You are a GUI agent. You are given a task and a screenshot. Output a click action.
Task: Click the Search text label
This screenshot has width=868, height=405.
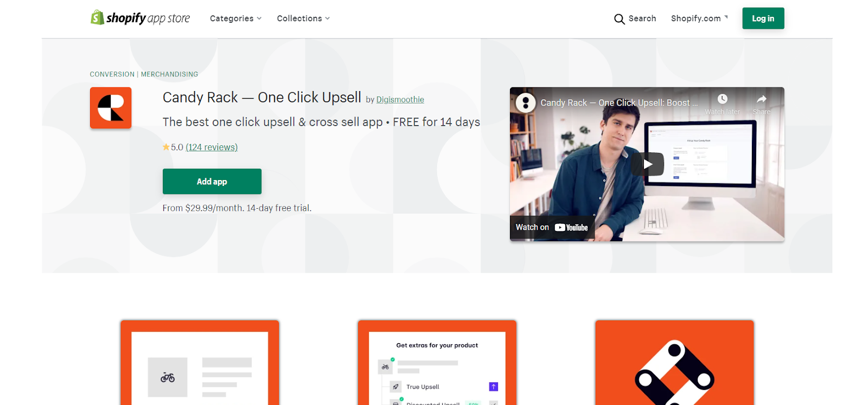pos(642,18)
